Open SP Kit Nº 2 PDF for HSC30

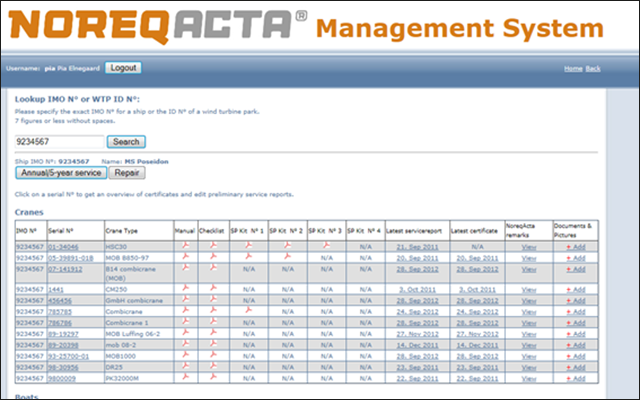tap(287, 245)
